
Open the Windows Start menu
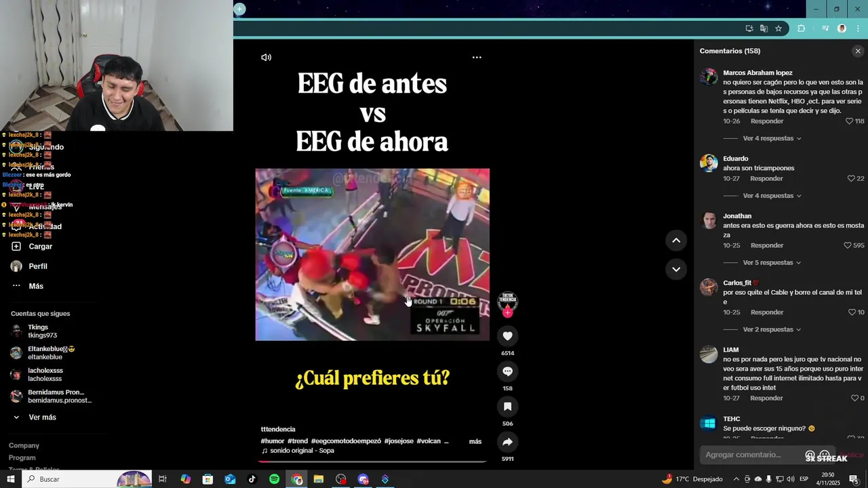click(x=10, y=479)
